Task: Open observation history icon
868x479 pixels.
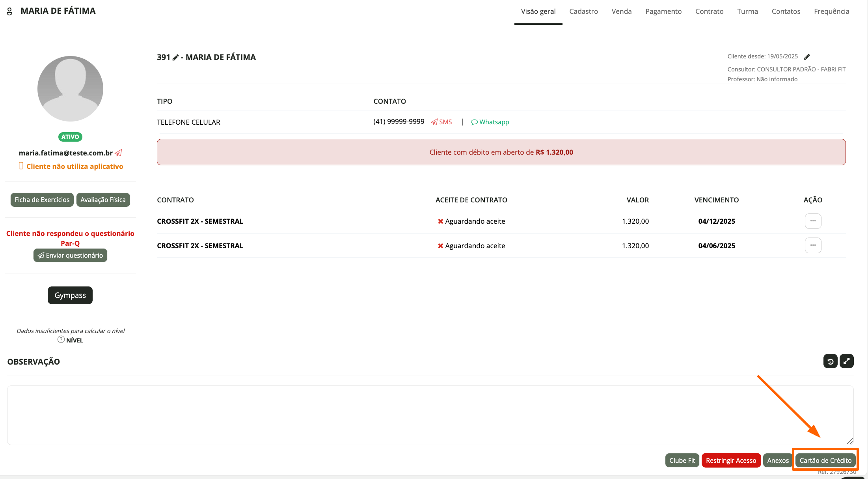Action: point(830,361)
